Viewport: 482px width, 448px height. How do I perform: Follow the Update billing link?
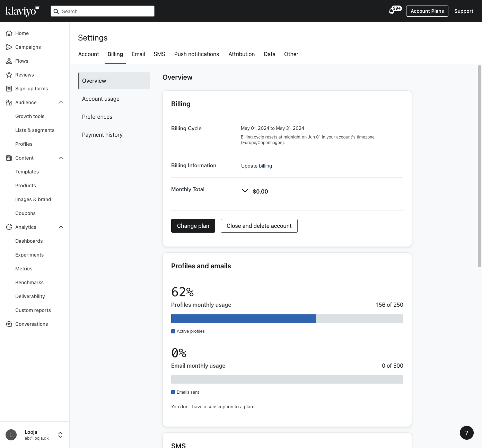pos(256,166)
